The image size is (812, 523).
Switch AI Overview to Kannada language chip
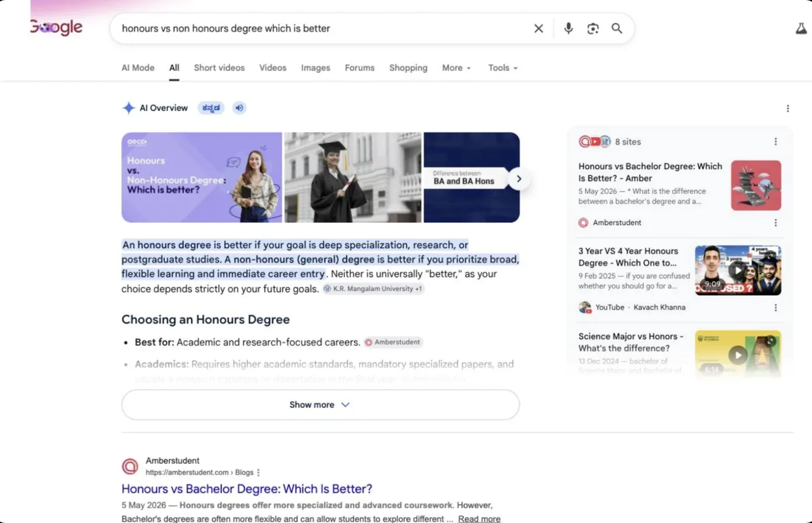point(211,108)
